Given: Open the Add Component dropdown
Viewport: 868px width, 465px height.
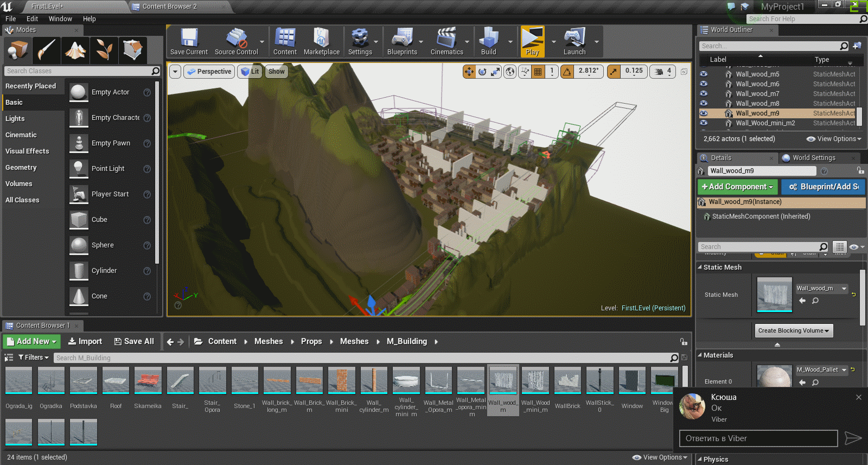Looking at the screenshot, I should (x=737, y=187).
